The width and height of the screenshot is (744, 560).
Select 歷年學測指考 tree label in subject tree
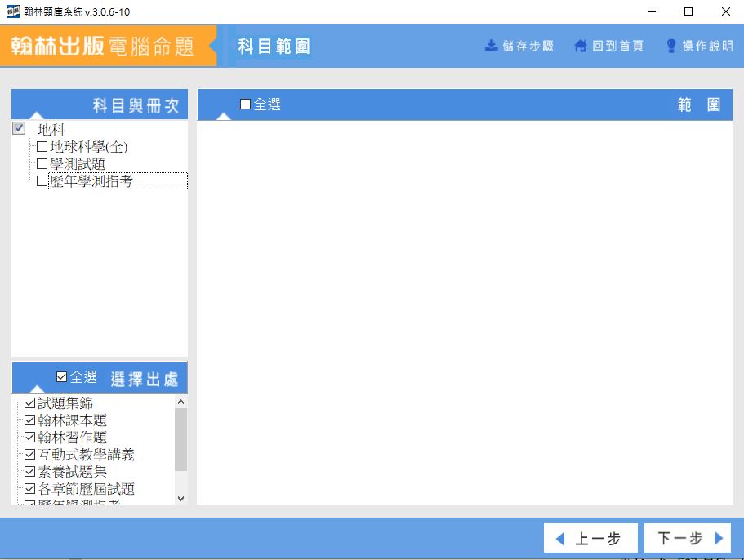point(91,181)
